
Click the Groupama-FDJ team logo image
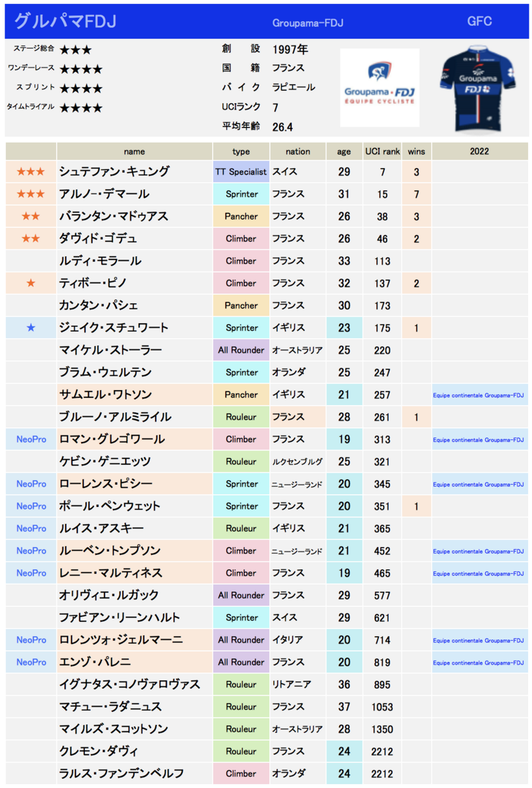point(380,87)
